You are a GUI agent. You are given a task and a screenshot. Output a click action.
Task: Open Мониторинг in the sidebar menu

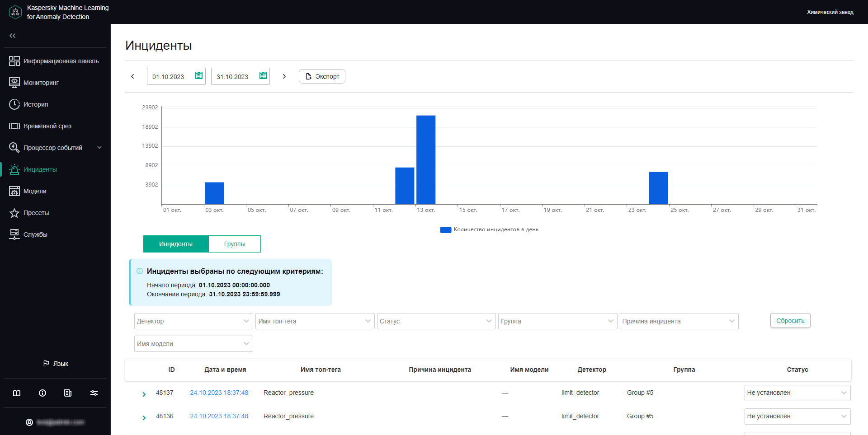coord(41,83)
